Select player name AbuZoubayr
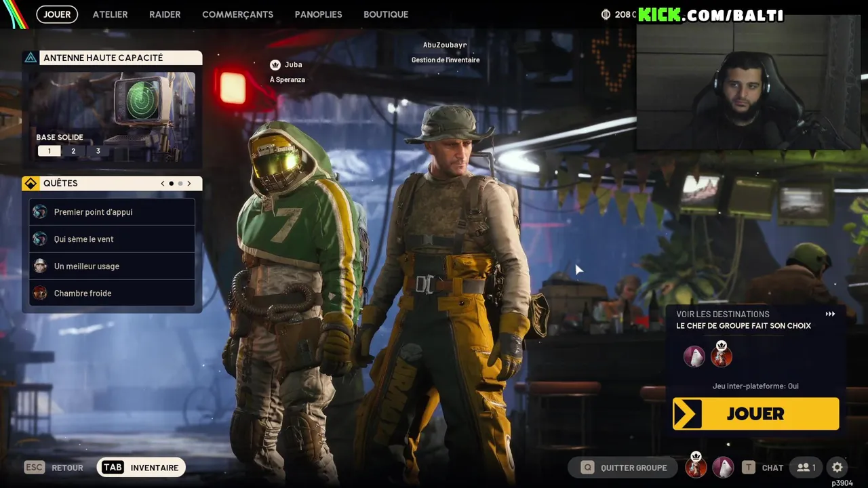868x488 pixels. pyautogui.click(x=445, y=45)
